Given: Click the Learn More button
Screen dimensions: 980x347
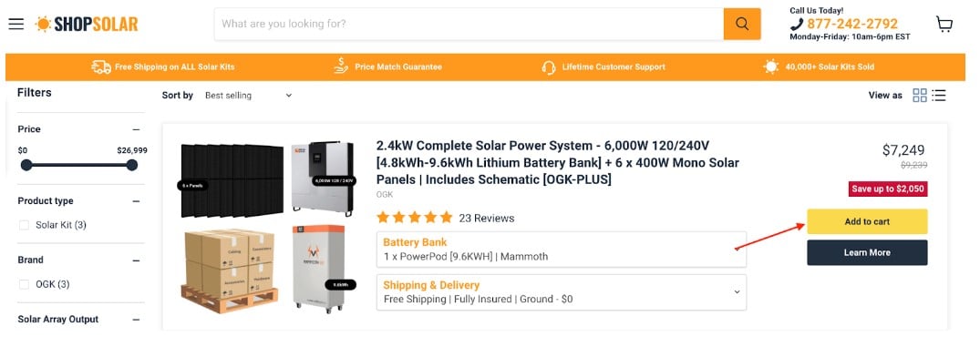Looking at the screenshot, I should pos(867,253).
